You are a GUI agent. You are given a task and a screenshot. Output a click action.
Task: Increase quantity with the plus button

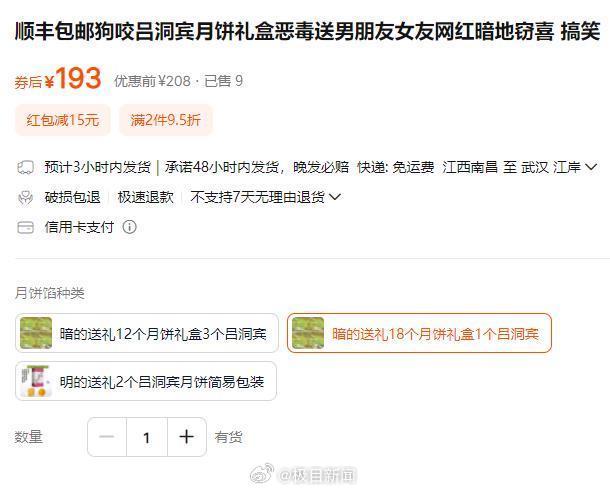(x=187, y=437)
